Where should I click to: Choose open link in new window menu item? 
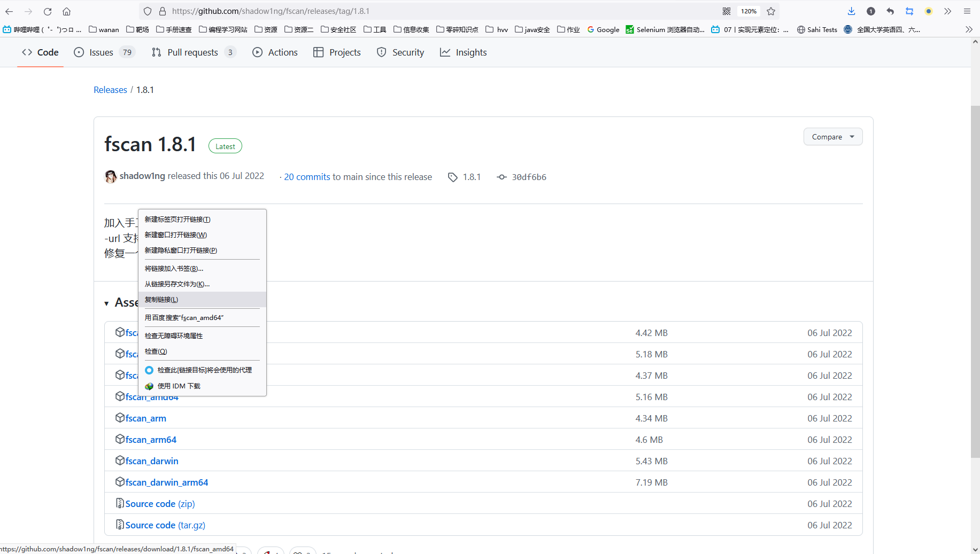[202, 235]
